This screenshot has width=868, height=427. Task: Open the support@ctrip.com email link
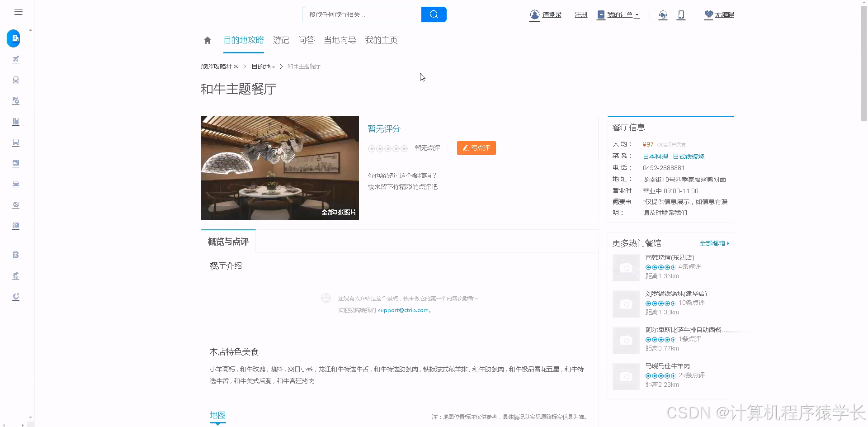[403, 310]
